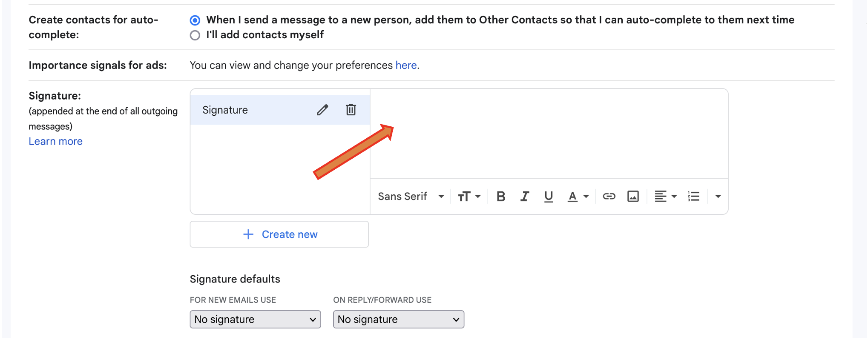Viewport: 868px width, 342px height.
Task: Open the Learn more link
Action: click(x=56, y=141)
